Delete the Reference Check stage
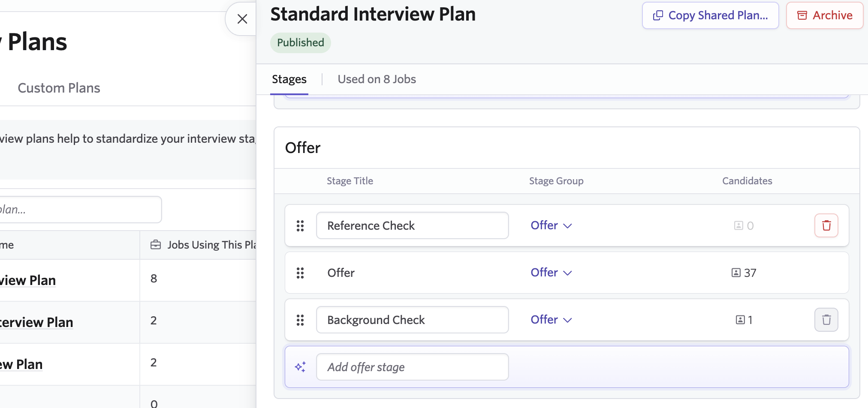Screen dimensions: 868x408 tap(826, 225)
